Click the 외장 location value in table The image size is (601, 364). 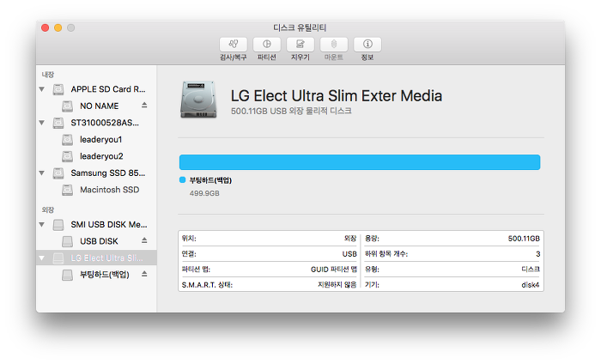(350, 239)
